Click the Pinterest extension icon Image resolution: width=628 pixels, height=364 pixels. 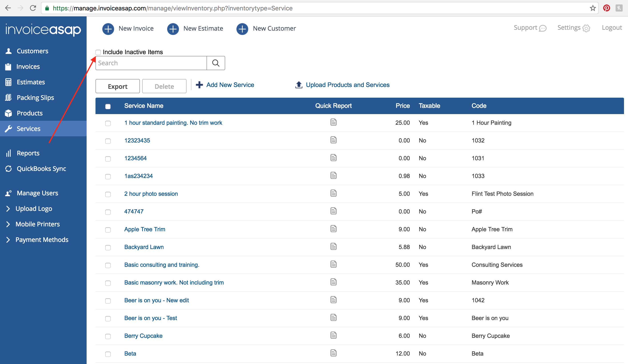606,8
